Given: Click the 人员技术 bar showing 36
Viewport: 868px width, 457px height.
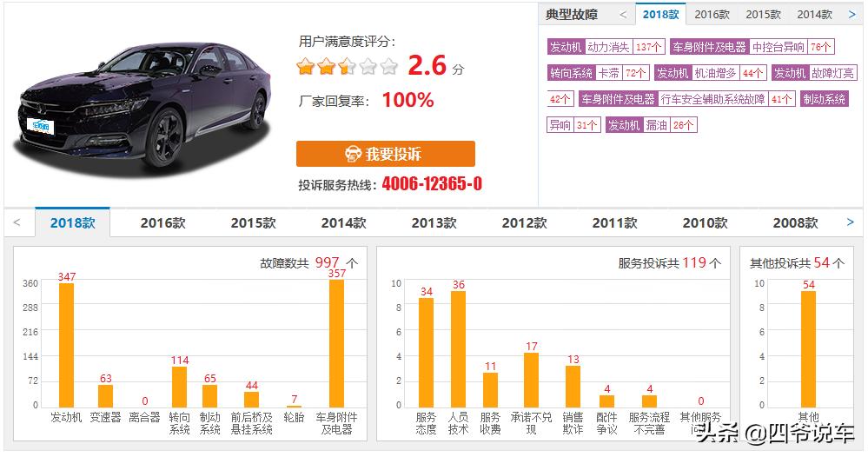Looking at the screenshot, I should [x=459, y=349].
